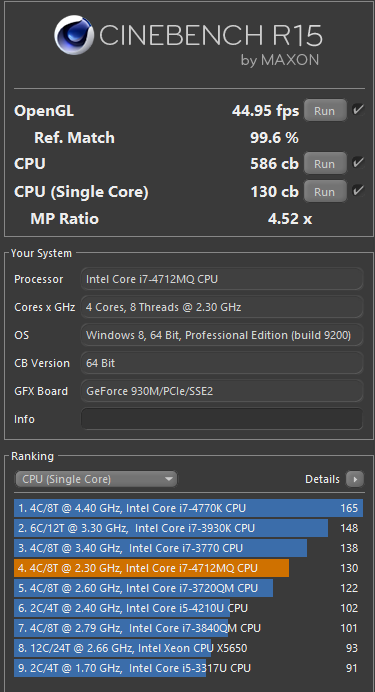Image resolution: width=375 pixels, height=692 pixels.
Task: Select the Xeon X5650 ranking entry
Action: 188,648
